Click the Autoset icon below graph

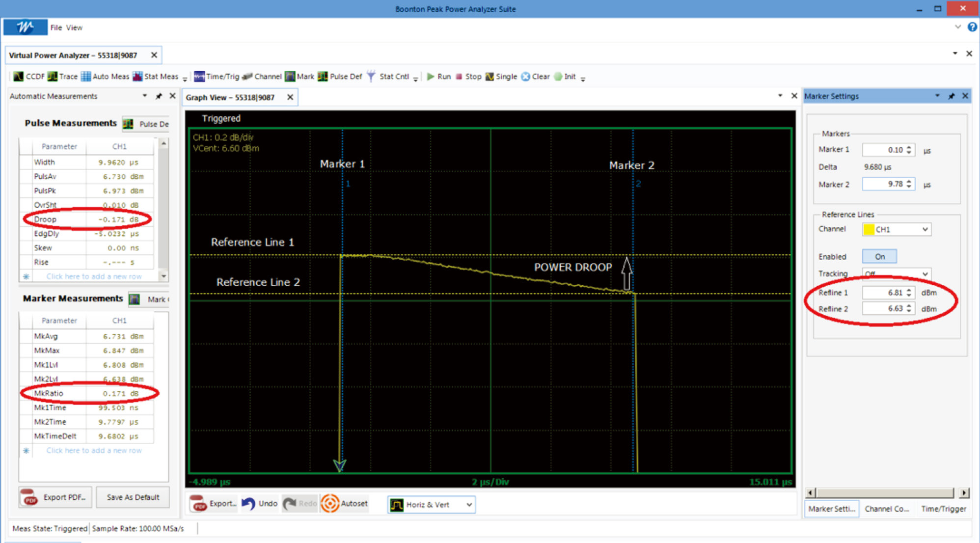tap(330, 504)
